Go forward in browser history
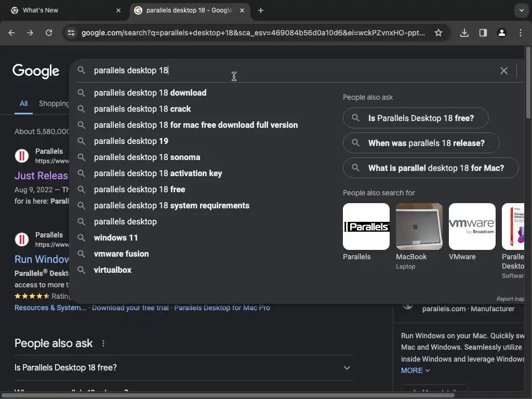532x399 pixels. pos(30,33)
